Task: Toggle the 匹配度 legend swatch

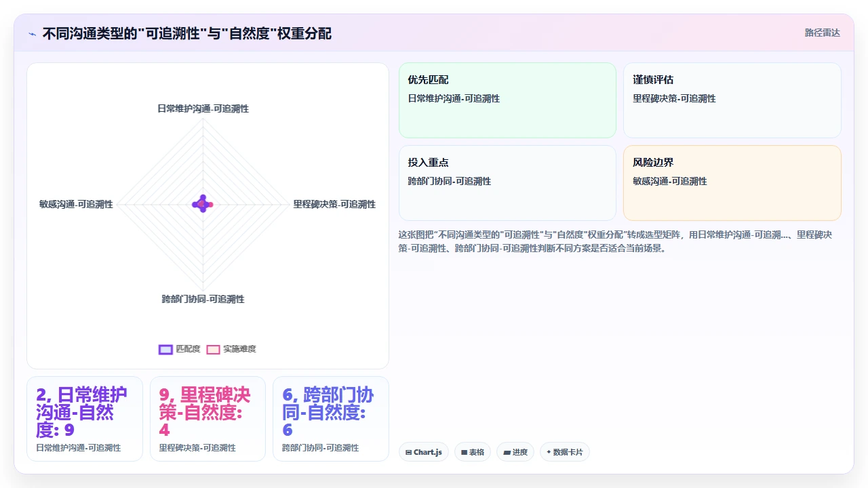Action: point(165,349)
